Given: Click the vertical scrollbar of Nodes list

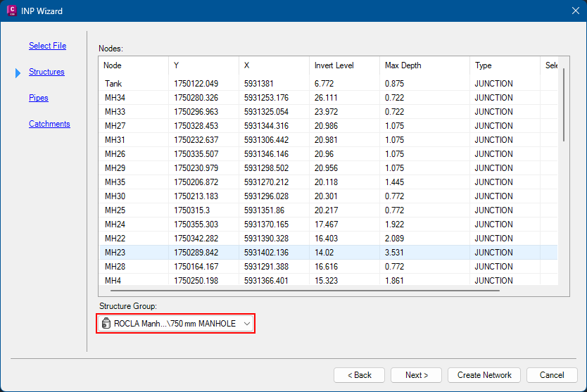Looking at the screenshot, I should pyautogui.click(x=563, y=105).
